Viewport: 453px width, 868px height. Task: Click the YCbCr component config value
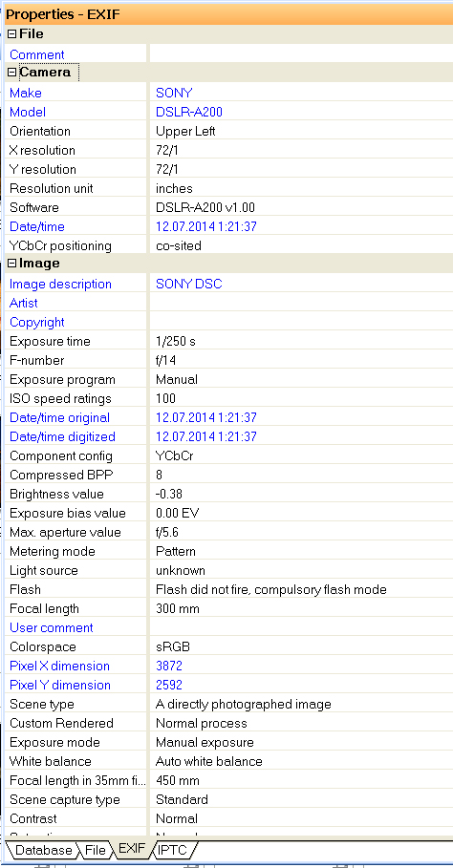pyautogui.click(x=174, y=455)
